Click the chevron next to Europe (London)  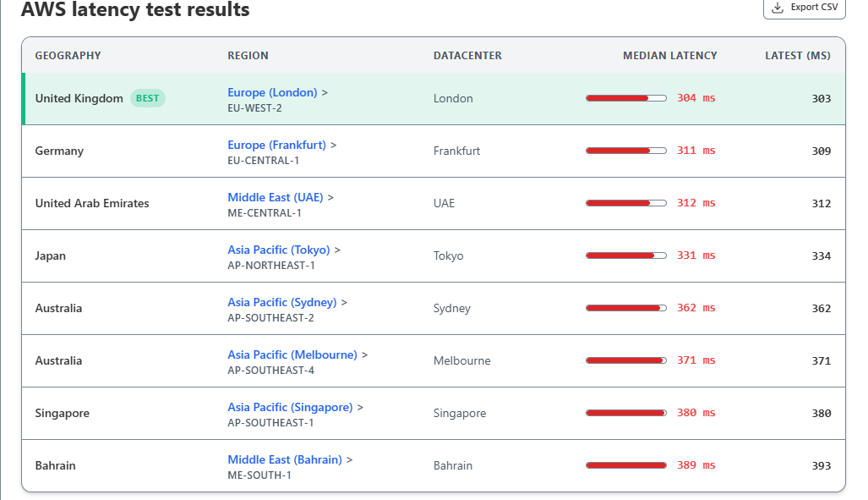[325, 93]
